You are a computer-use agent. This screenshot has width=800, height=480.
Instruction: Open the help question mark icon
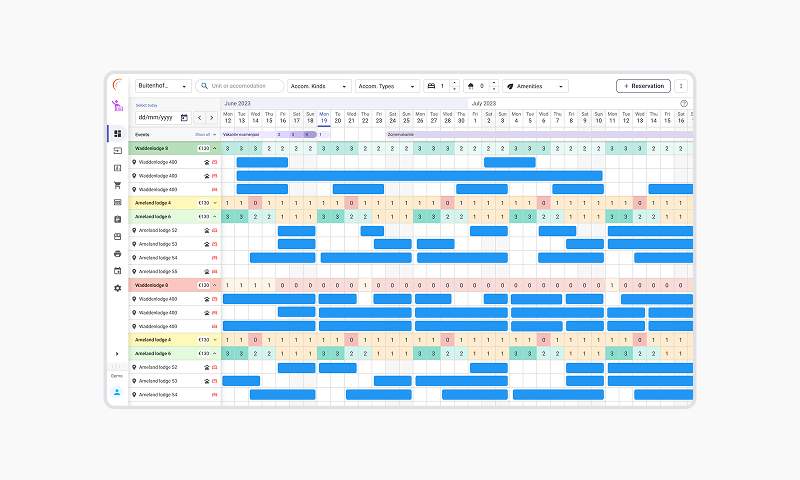[684, 103]
